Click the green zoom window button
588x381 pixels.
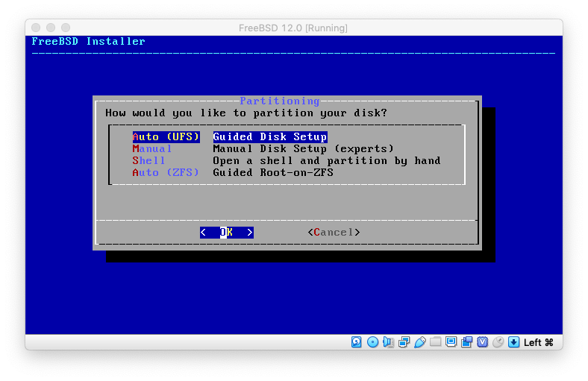(x=66, y=28)
